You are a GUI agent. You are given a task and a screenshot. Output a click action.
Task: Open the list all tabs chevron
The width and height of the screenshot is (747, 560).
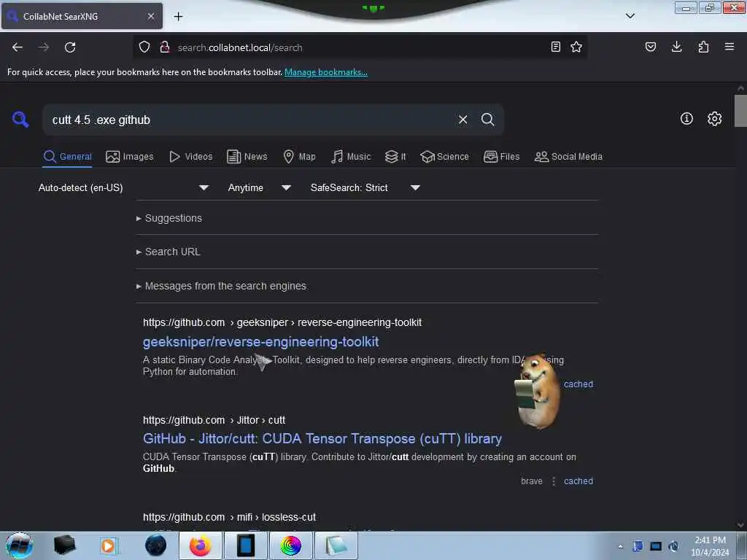630,16
